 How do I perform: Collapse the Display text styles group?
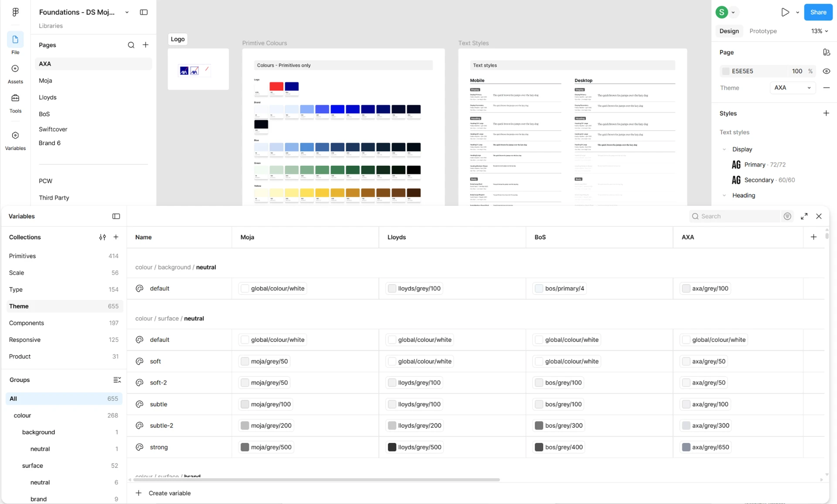[x=725, y=149]
